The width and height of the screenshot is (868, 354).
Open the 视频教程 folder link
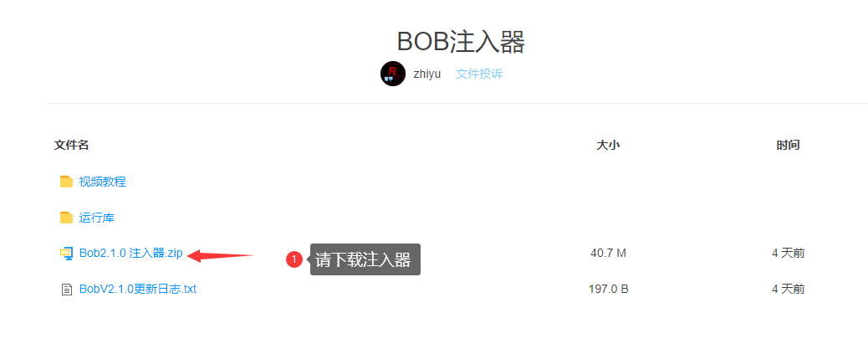point(102,182)
